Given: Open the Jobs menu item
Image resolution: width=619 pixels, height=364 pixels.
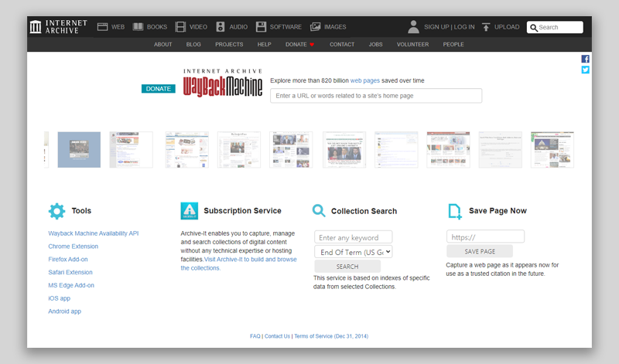Looking at the screenshot, I should pyautogui.click(x=375, y=45).
